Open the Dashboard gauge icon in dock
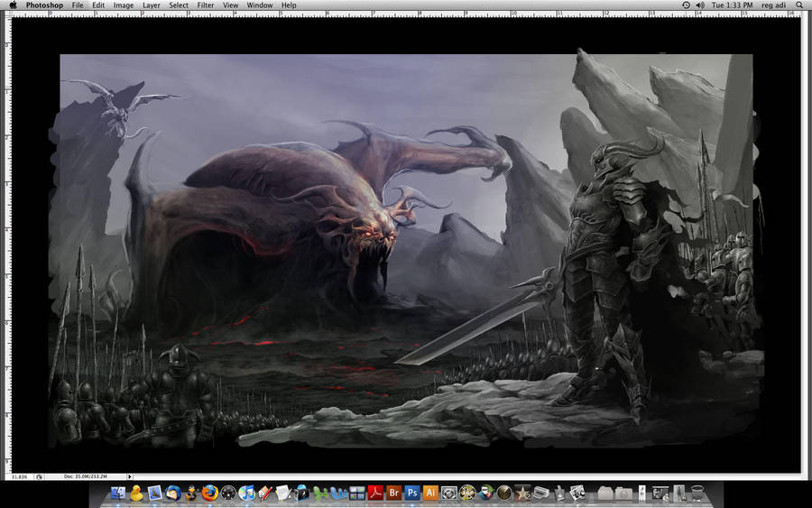Image resolution: width=812 pixels, height=508 pixels. [228, 493]
